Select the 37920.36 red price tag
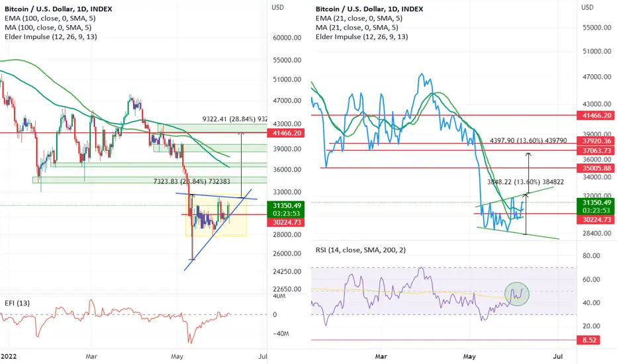 tap(596, 141)
